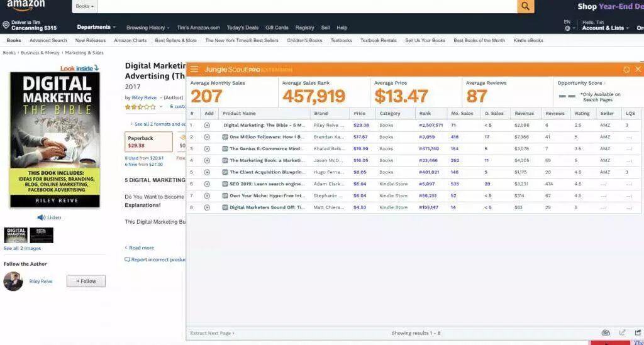644x345 pixels.
Task: Click Marketing & Sales breadcrumb link
Action: (84, 53)
